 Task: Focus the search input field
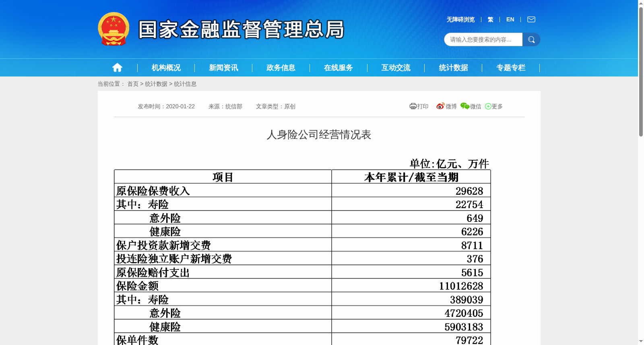483,39
